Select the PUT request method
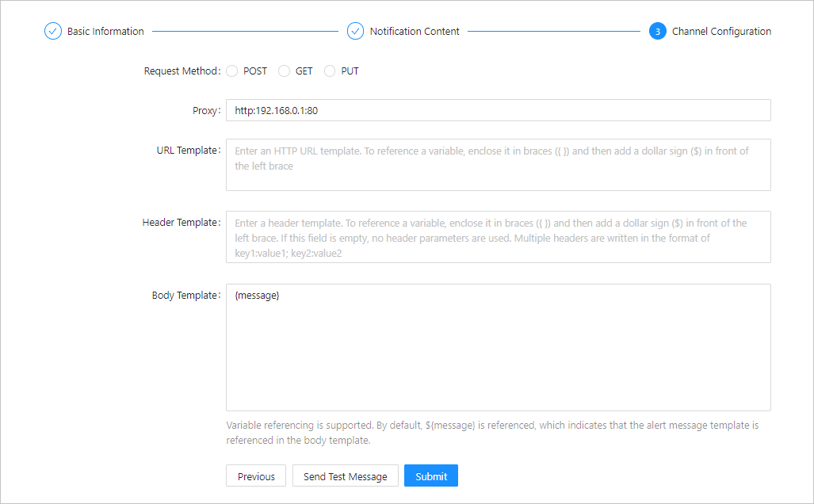Image resolution: width=814 pixels, height=504 pixels. coord(330,71)
